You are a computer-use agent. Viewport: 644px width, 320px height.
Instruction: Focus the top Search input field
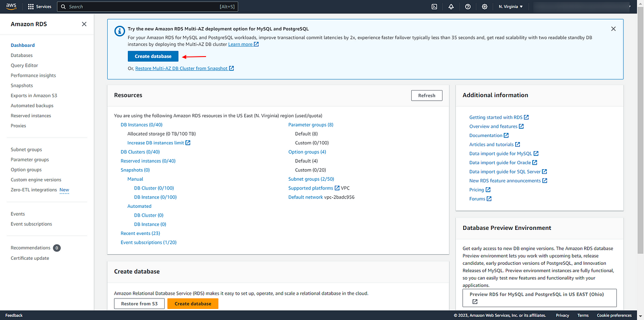148,6
